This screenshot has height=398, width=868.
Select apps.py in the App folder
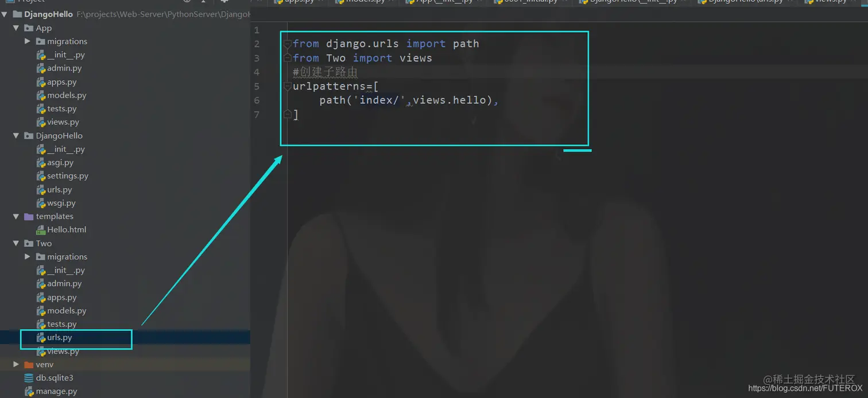point(62,82)
